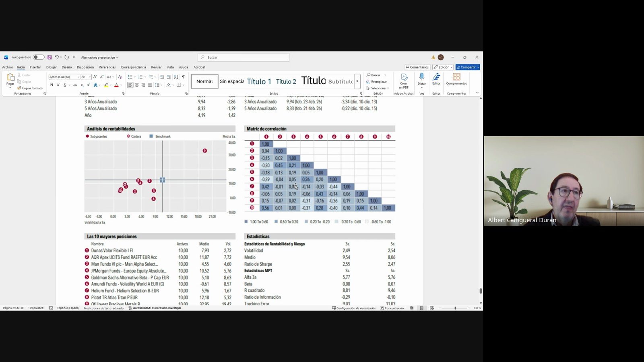Apply bold formatting with the N button
The height and width of the screenshot is (362, 644).
coord(52,85)
